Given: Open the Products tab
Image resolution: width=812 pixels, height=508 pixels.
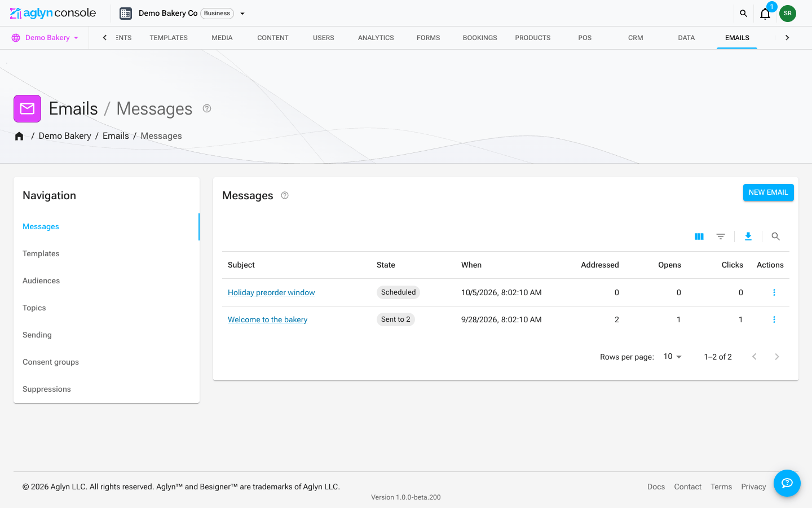Looking at the screenshot, I should click(x=533, y=38).
